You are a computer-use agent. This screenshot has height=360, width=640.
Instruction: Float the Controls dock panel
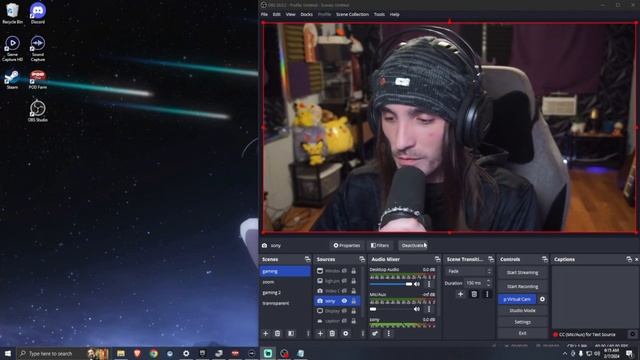544,259
